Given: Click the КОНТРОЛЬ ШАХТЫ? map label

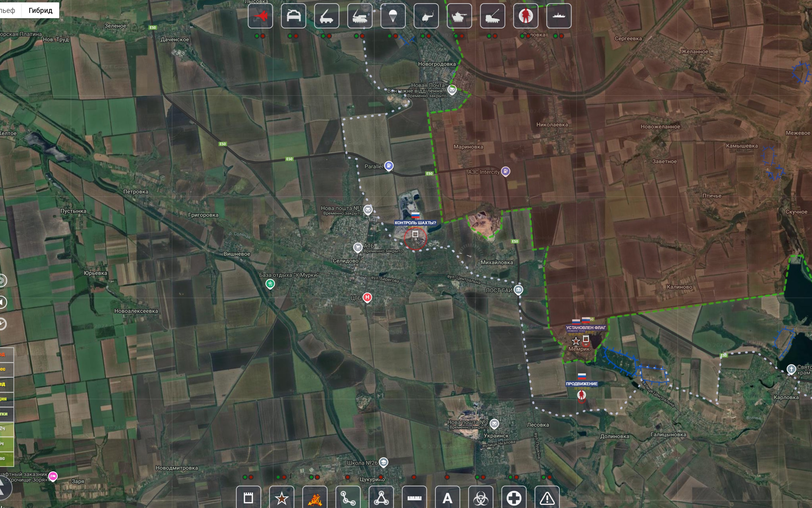Looking at the screenshot, I should tap(415, 223).
